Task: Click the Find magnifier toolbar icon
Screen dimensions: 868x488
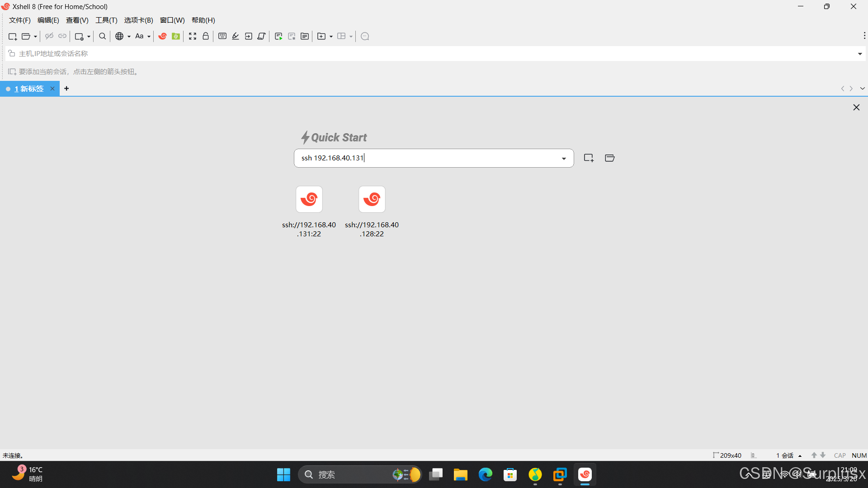Action: click(x=103, y=36)
